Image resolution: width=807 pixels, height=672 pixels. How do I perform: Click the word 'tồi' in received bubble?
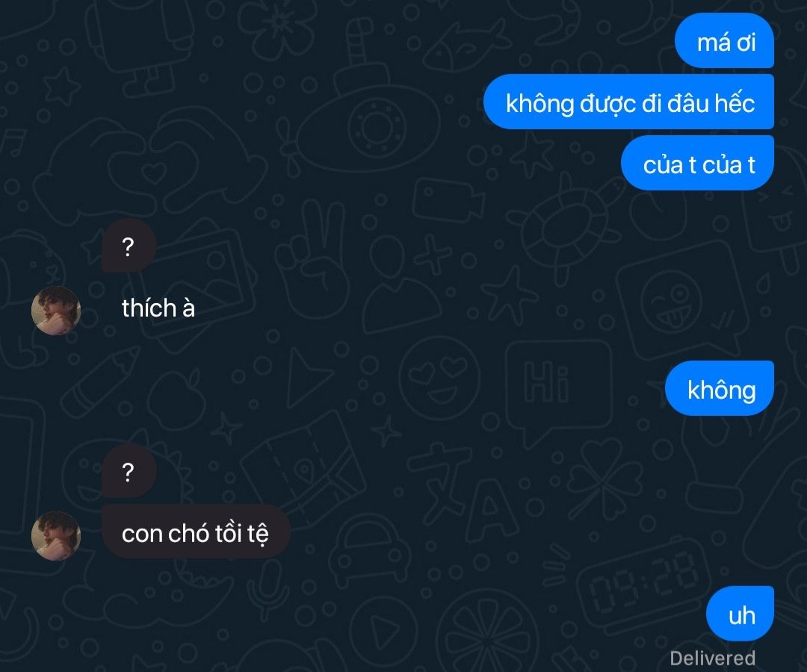229,534
